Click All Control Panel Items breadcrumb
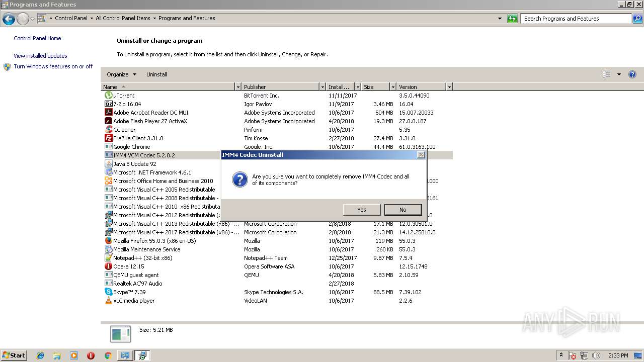The width and height of the screenshot is (644, 362). click(x=123, y=18)
